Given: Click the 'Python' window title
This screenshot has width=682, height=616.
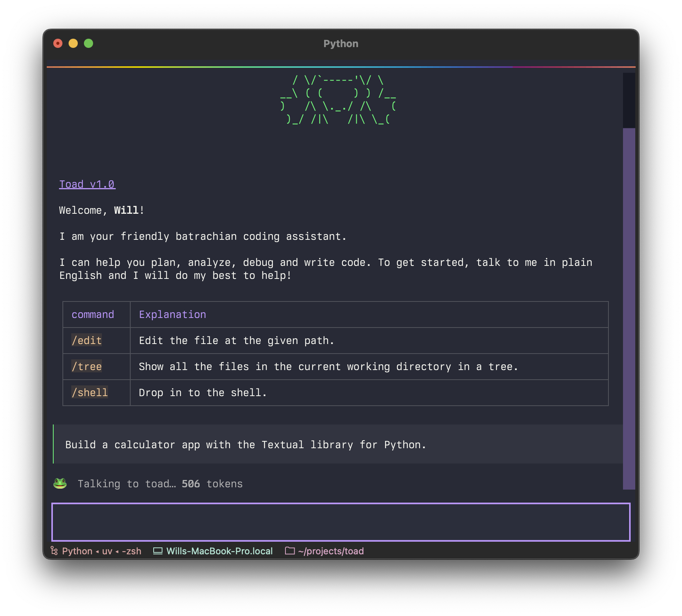Looking at the screenshot, I should point(341,44).
